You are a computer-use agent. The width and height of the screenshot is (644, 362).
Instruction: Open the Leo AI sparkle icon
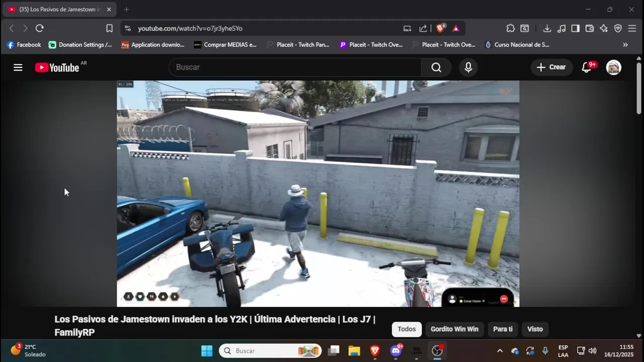coord(604,29)
